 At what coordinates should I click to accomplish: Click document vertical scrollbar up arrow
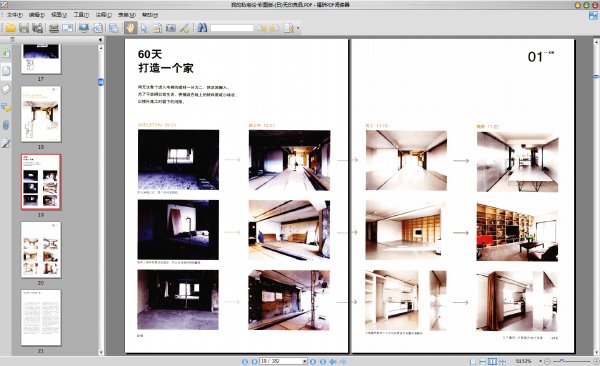click(596, 41)
